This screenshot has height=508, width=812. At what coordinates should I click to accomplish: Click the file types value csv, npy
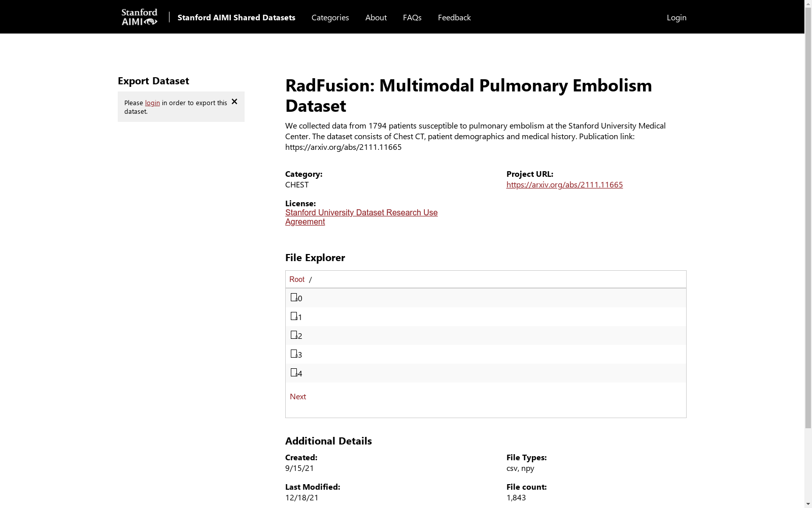520,468
